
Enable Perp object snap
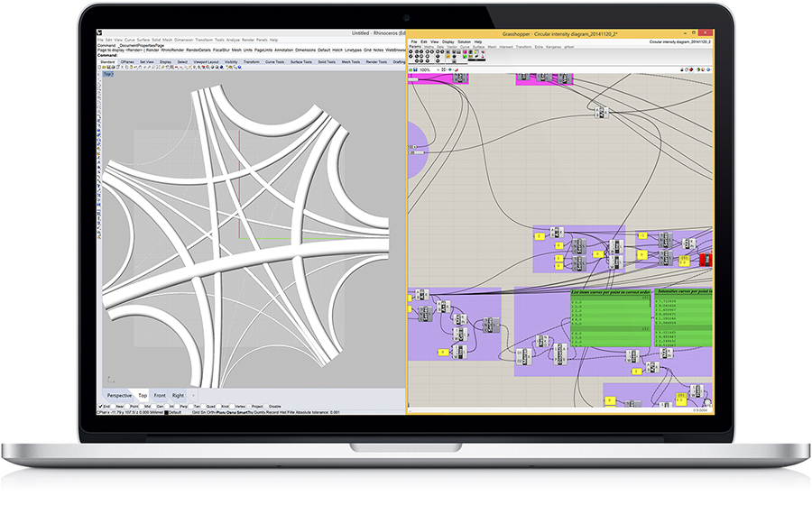point(177,406)
